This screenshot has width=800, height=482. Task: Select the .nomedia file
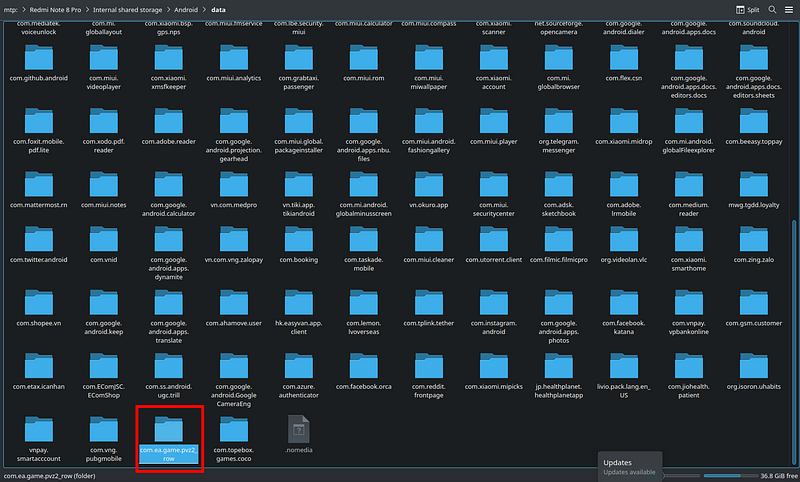[298, 435]
